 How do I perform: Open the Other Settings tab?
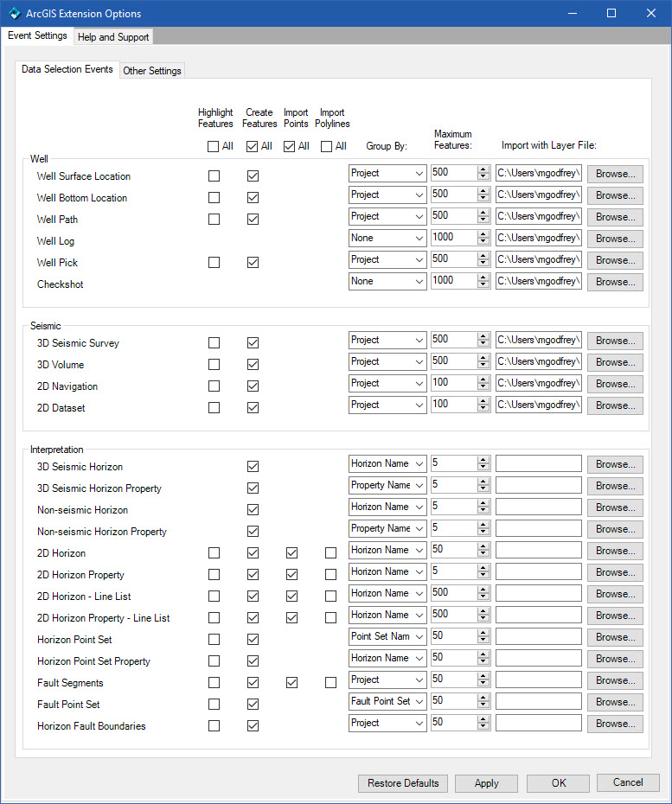(152, 71)
